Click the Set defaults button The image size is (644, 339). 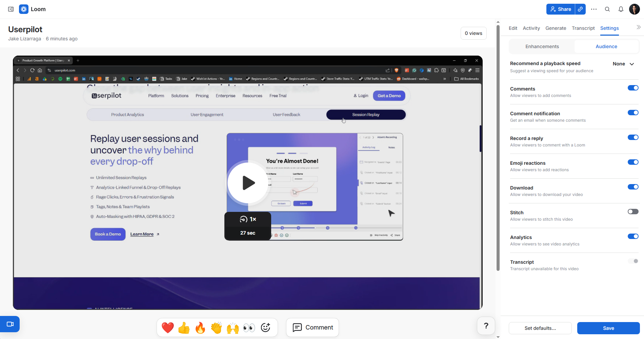[540, 328]
